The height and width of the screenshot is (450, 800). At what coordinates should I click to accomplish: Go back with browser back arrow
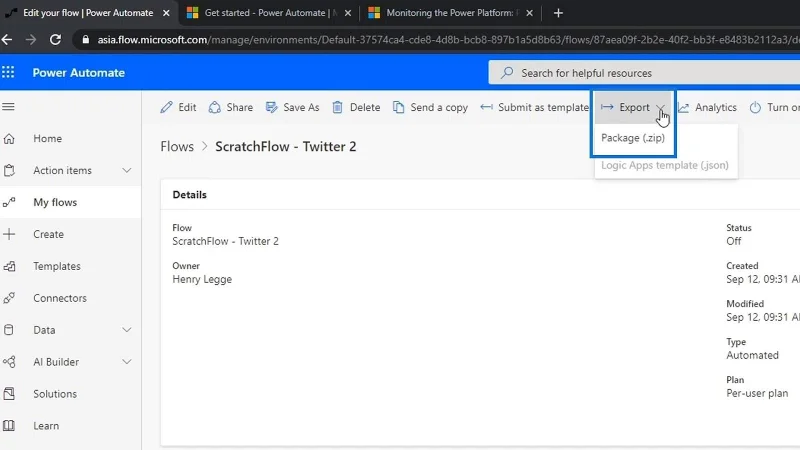[7, 39]
